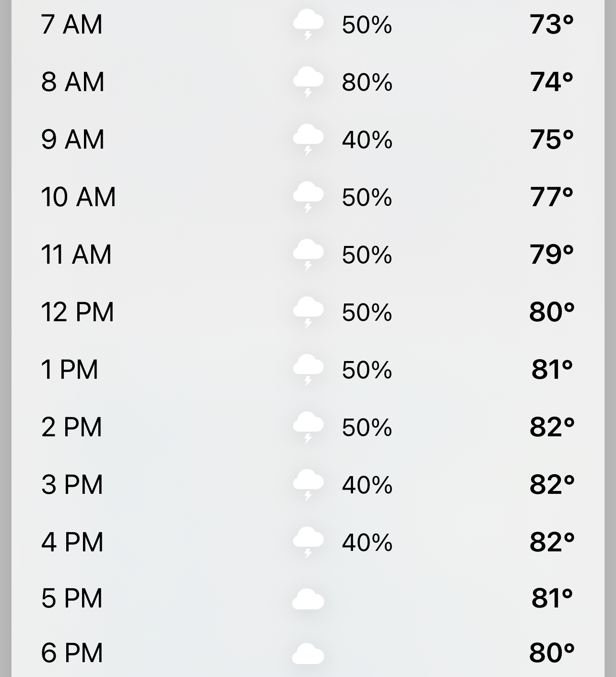Viewport: 616px width, 677px height.
Task: Select the 79° temperature at 11 AM
Action: [551, 255]
